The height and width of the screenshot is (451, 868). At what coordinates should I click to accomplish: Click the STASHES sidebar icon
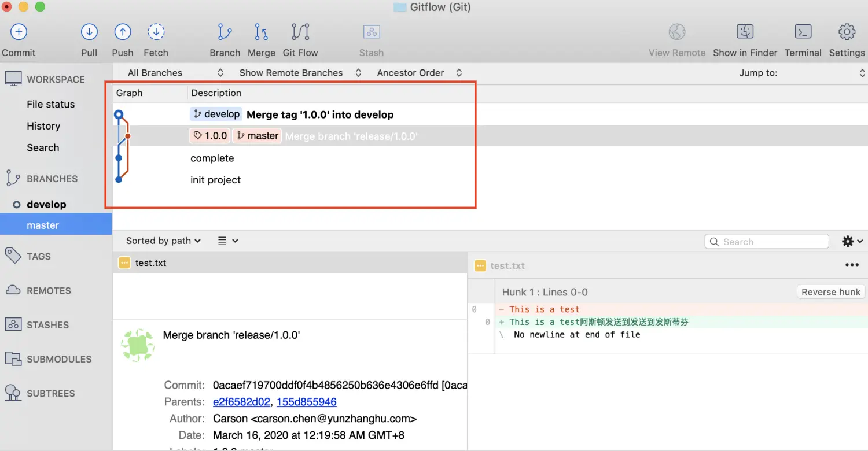click(x=13, y=324)
